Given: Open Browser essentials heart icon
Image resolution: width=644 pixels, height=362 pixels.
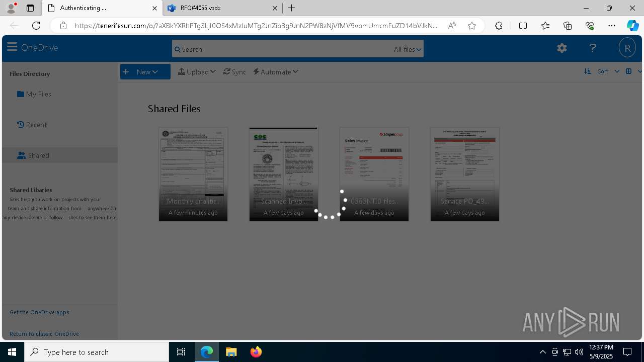Looking at the screenshot, I should 590,26.
